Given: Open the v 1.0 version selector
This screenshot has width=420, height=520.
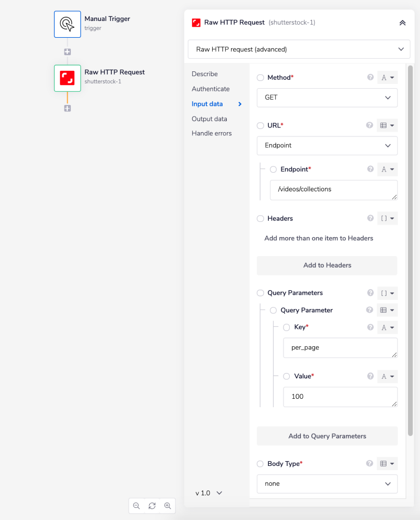Looking at the screenshot, I should tap(209, 493).
